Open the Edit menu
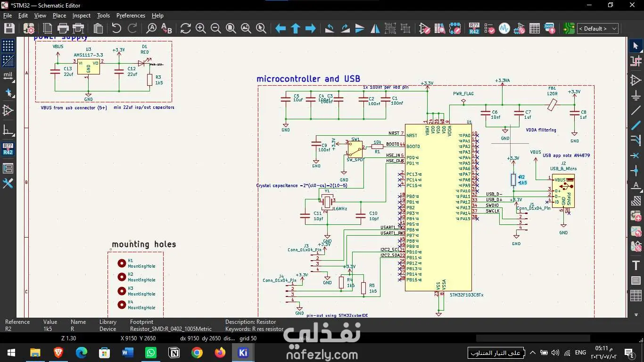Image resolution: width=644 pixels, height=362 pixels. tap(23, 16)
